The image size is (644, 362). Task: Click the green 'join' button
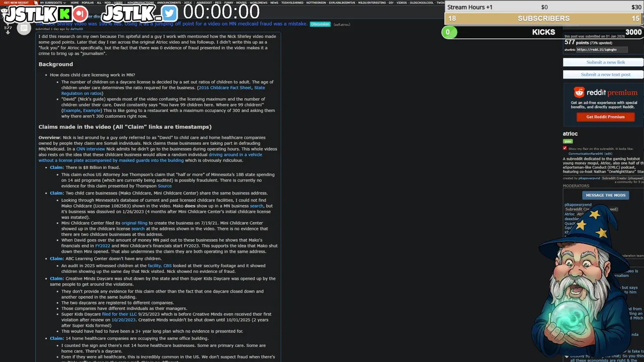click(x=568, y=141)
